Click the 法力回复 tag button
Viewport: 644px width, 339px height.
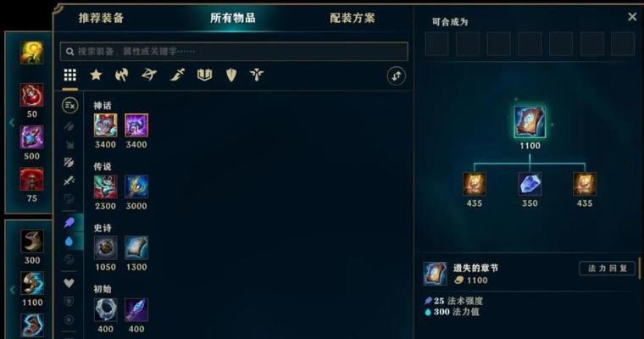click(607, 269)
